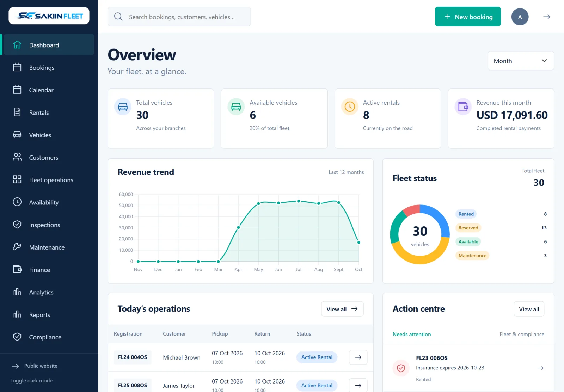The width and height of the screenshot is (564, 392).
Task: Click the Revenue this month card
Action: 501,118
